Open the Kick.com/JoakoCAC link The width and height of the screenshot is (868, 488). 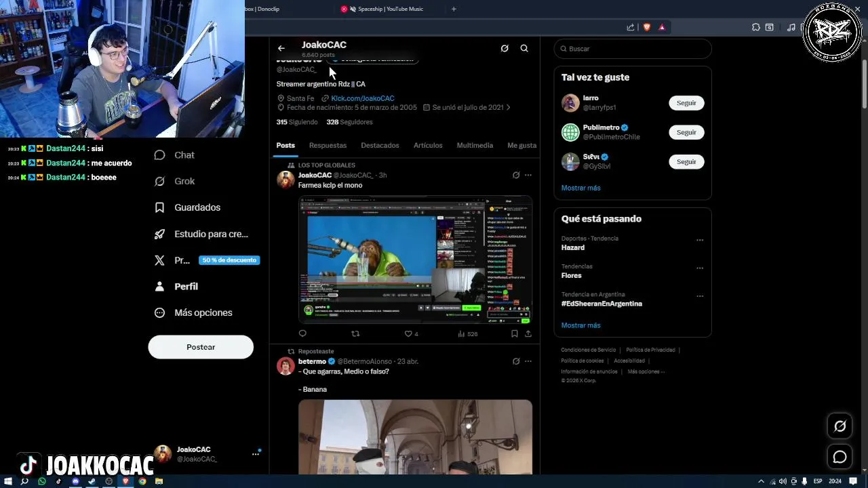pyautogui.click(x=363, y=98)
